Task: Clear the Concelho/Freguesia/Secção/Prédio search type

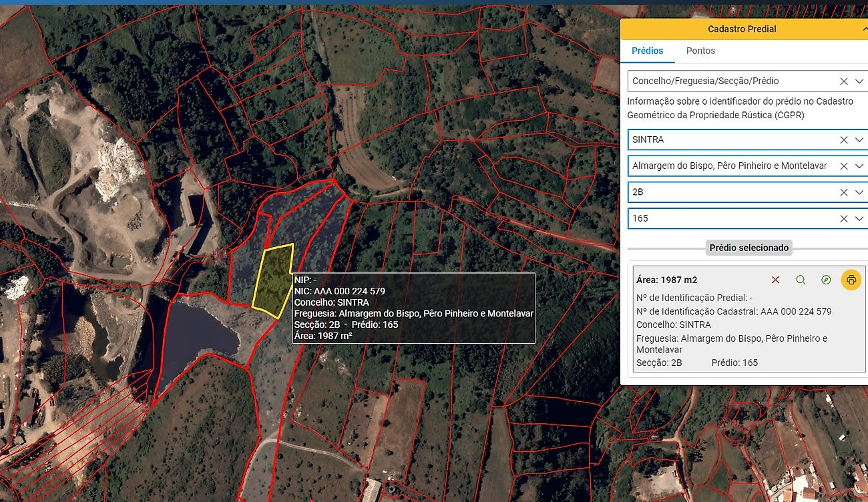Action: click(843, 81)
